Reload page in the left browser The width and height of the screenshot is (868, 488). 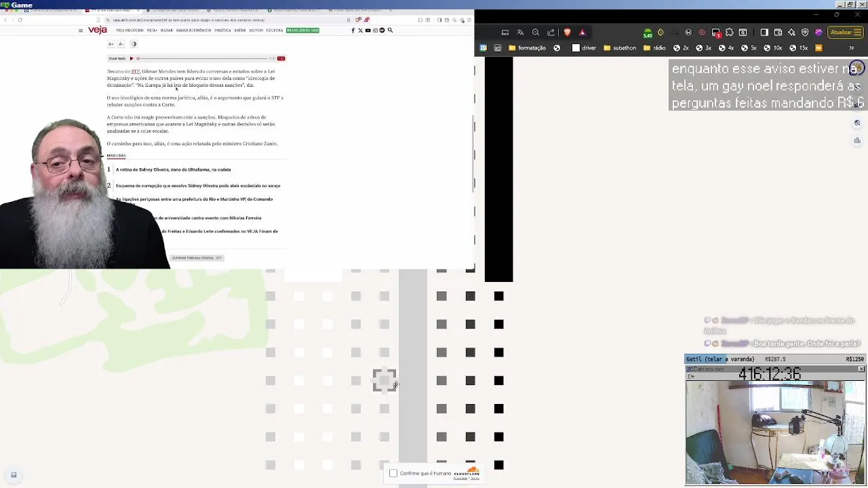click(20, 20)
